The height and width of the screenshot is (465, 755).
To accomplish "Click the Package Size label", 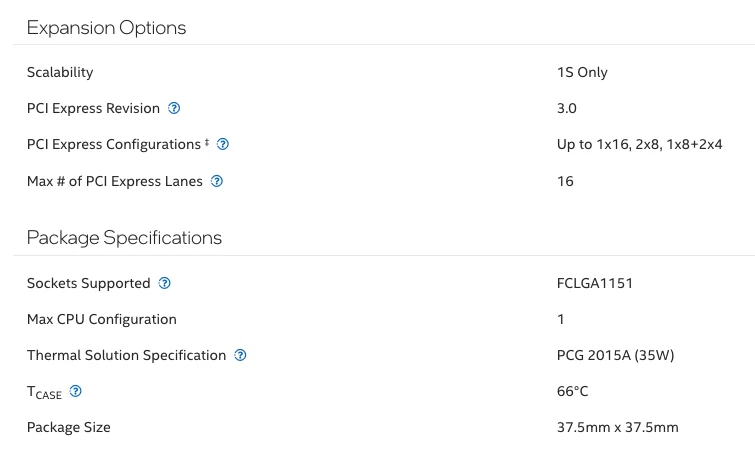I will [69, 427].
